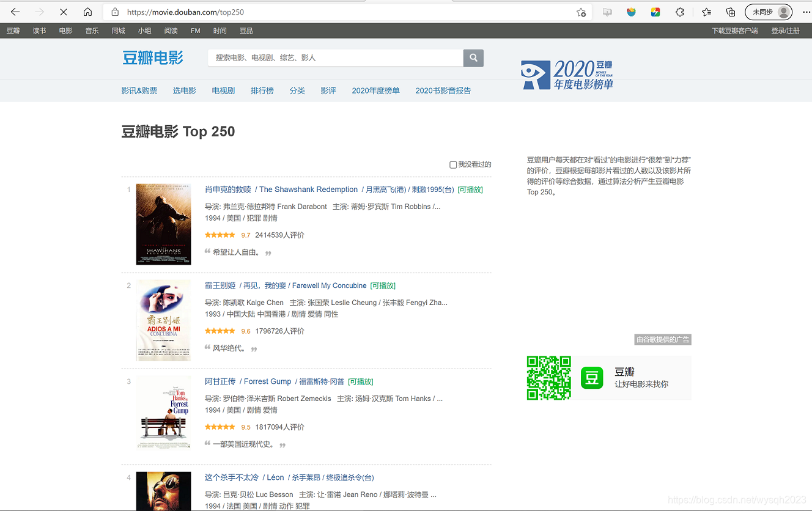
Task: Open the Collections icon
Action: (x=731, y=12)
